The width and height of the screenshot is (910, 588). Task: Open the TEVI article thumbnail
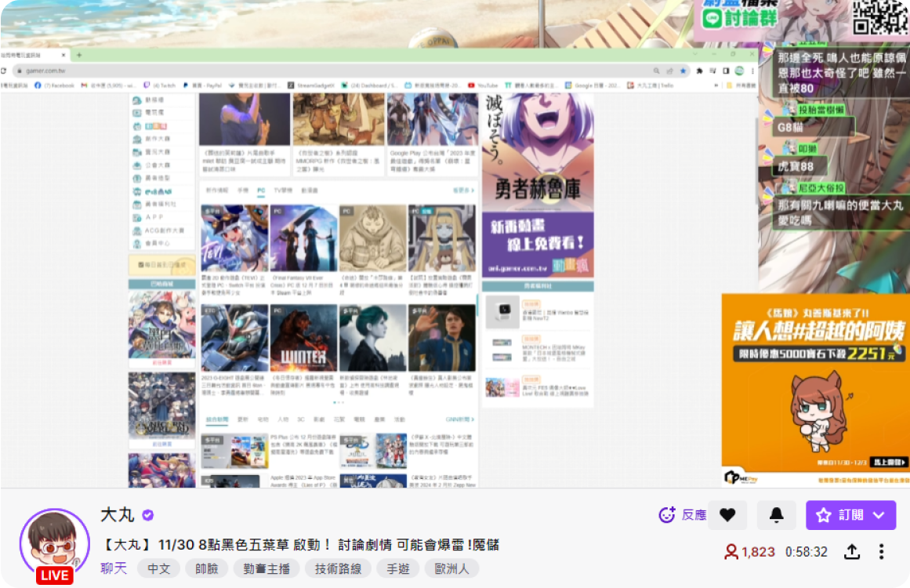[234, 238]
